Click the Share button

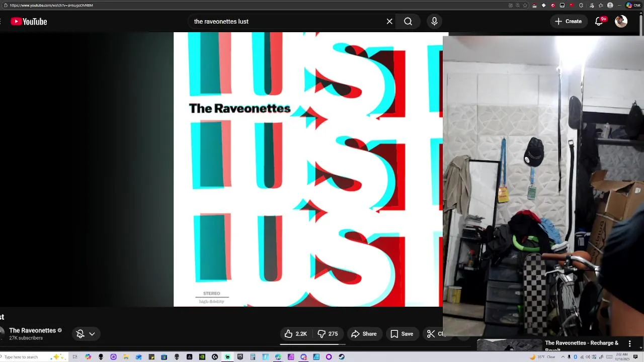click(364, 334)
